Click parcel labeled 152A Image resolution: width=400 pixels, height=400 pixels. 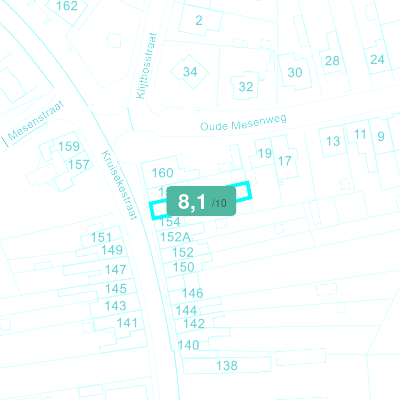pos(175,237)
